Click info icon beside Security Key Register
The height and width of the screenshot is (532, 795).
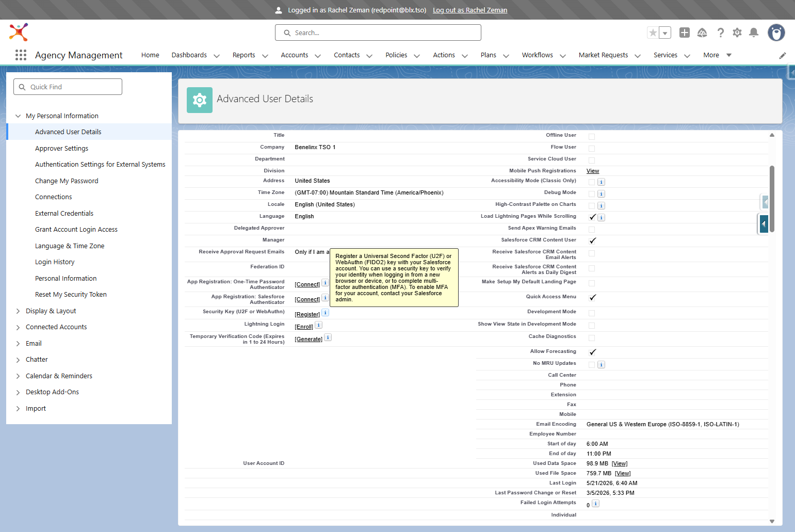click(326, 313)
